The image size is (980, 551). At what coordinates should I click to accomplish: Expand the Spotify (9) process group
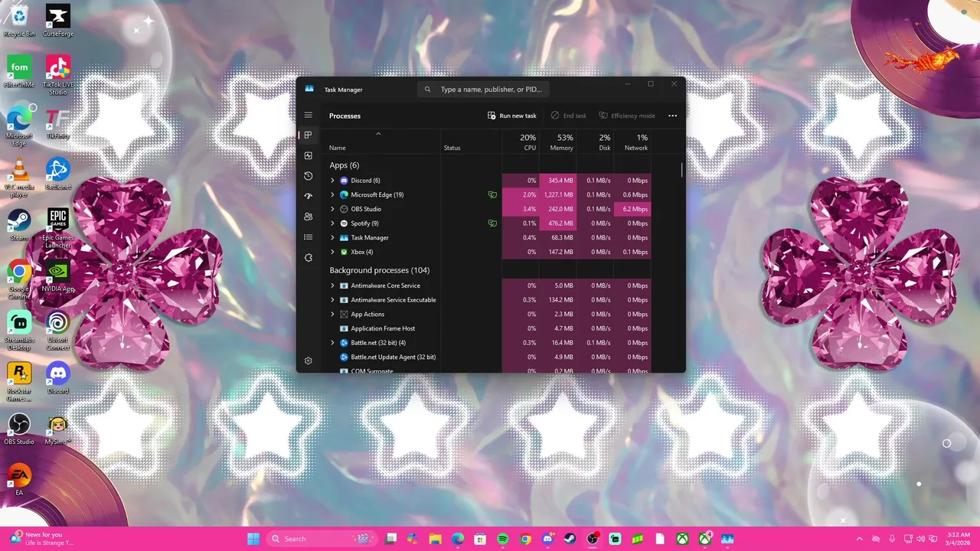click(x=332, y=223)
